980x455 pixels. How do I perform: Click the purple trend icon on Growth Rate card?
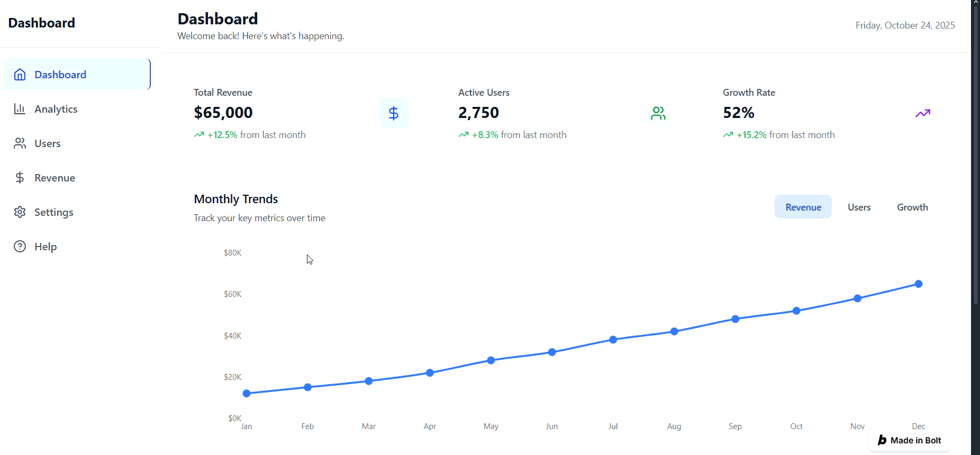tap(922, 113)
